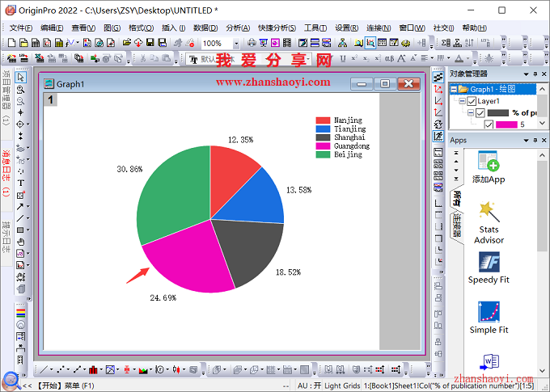Select the Zoom-in magnifier tool
The width and height of the screenshot is (550, 392).
click(x=21, y=90)
